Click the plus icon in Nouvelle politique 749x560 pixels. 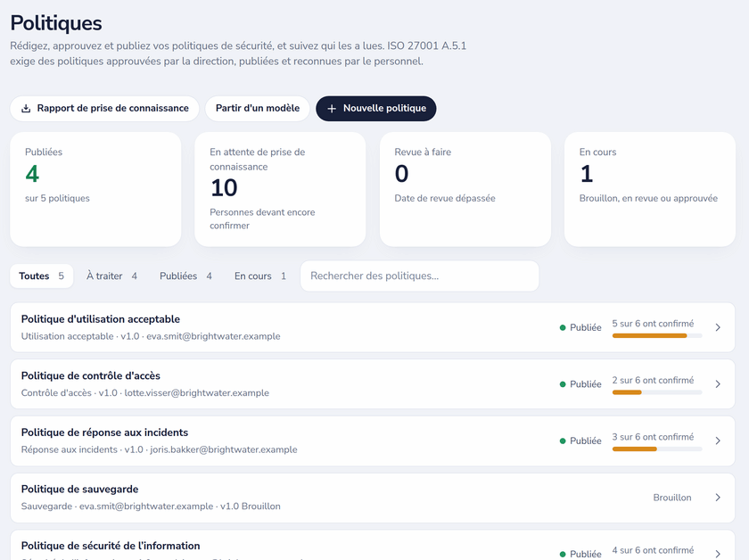pyautogui.click(x=332, y=109)
